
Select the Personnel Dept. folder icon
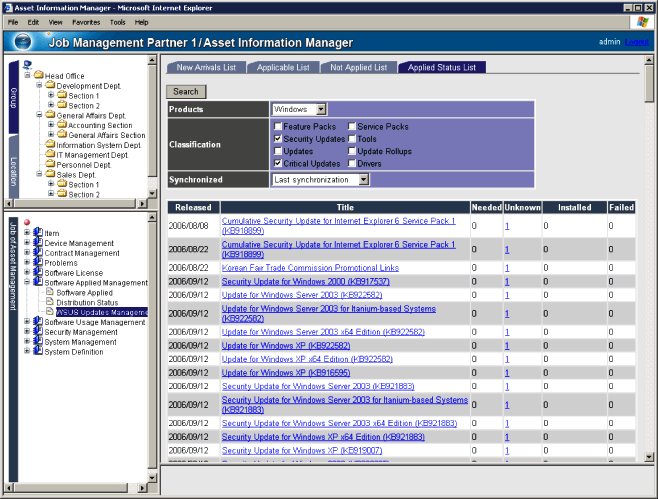(x=50, y=165)
